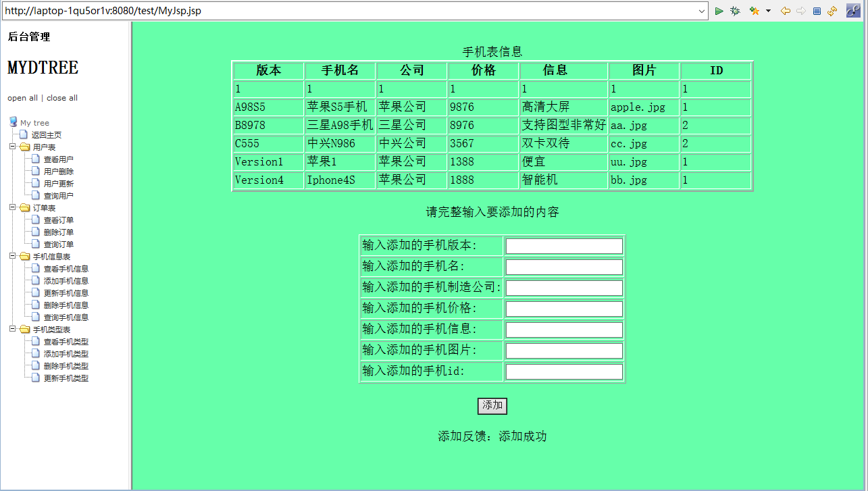The width and height of the screenshot is (868, 491).
Task: Click page icon beside 查看手机信息
Action: (x=36, y=268)
